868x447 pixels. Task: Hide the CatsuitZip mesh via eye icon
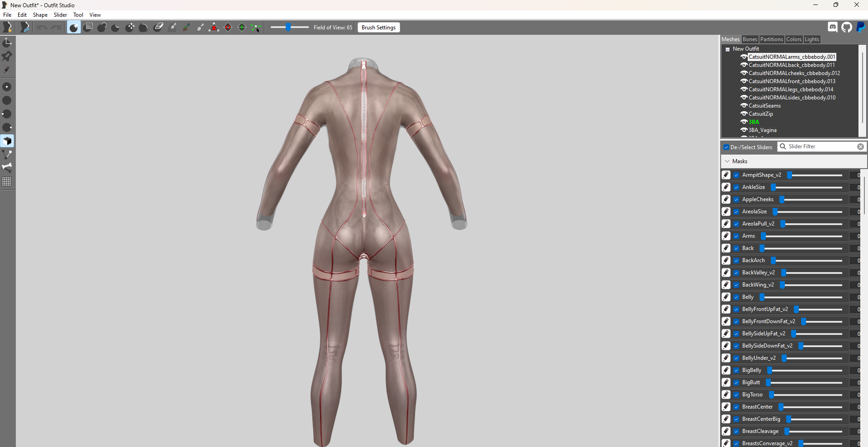[x=744, y=114]
